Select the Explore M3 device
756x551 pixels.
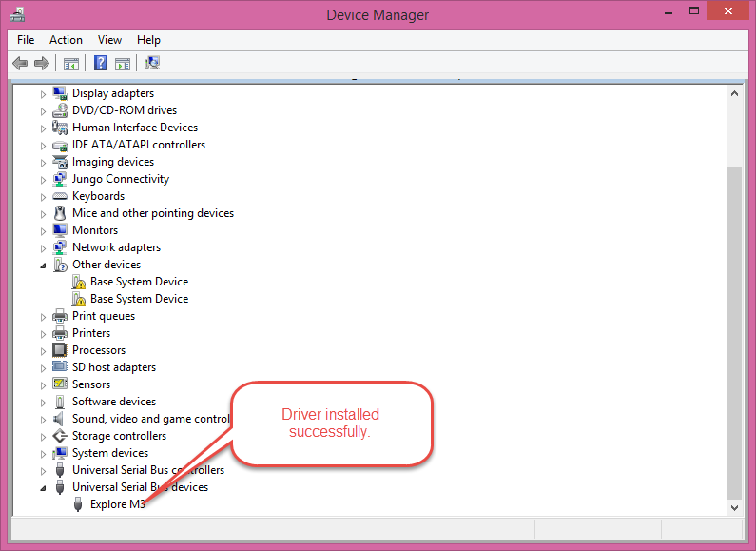click(118, 504)
